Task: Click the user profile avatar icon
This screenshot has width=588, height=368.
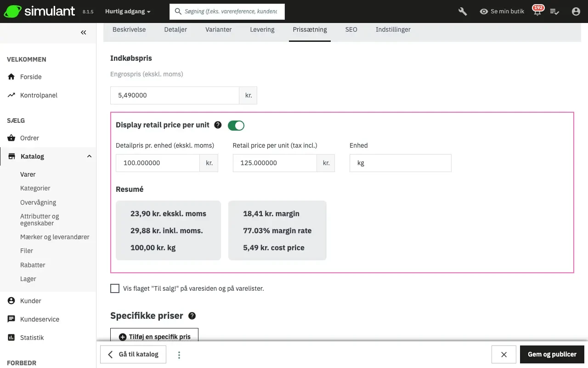Action: click(x=576, y=11)
